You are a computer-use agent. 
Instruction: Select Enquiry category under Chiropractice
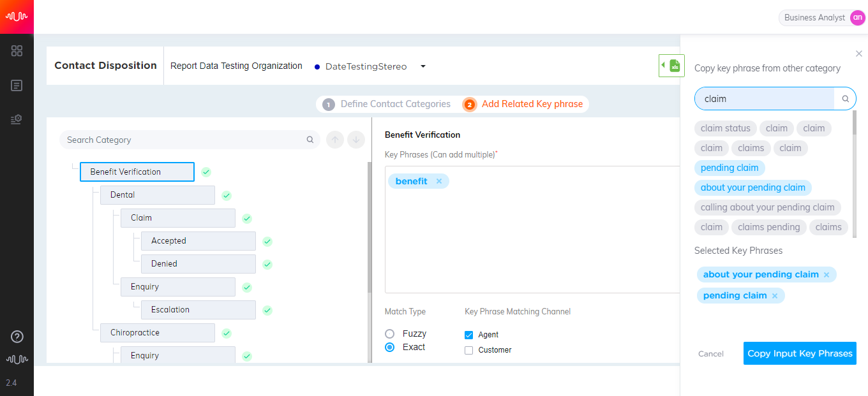point(178,355)
